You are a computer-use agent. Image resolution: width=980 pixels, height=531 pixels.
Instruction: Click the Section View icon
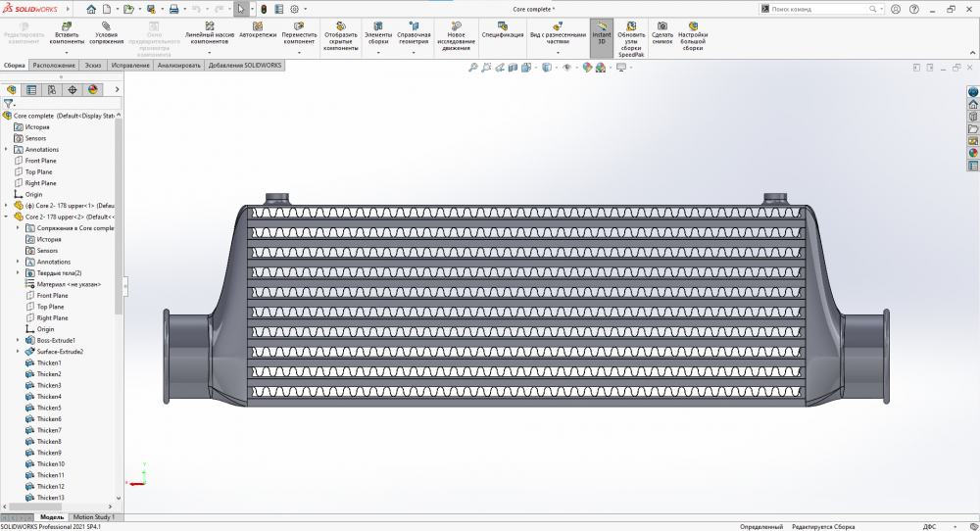click(x=514, y=68)
